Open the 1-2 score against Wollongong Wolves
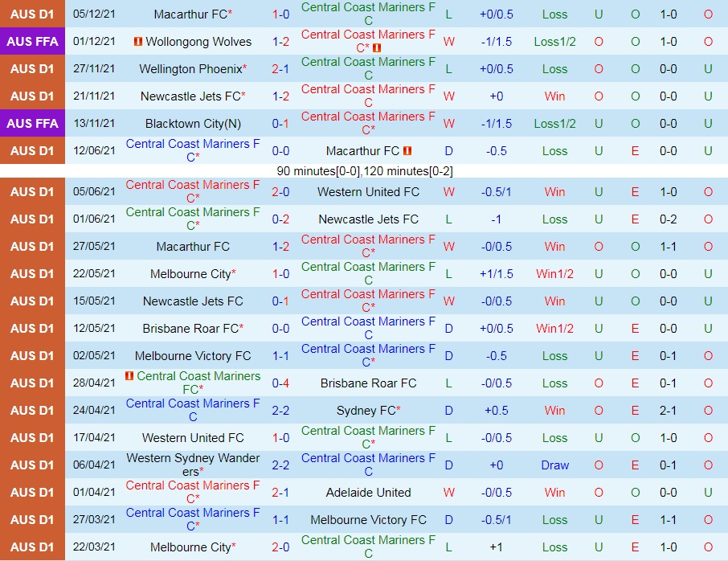The width and height of the screenshot is (728, 561). coord(281,42)
